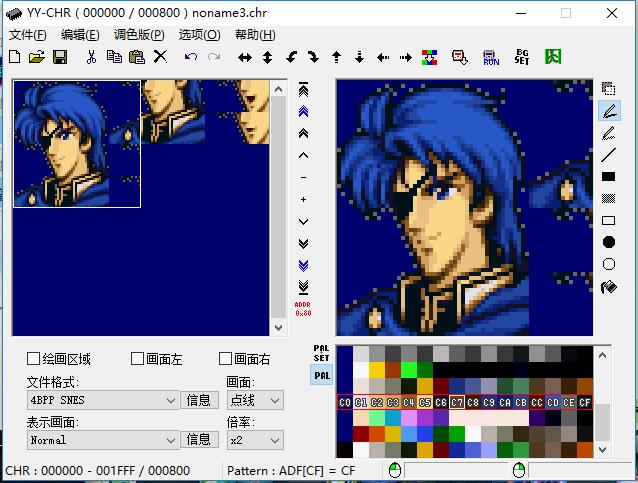This screenshot has height=483, width=638.
Task: Click the Copy icon
Action: [x=114, y=57]
